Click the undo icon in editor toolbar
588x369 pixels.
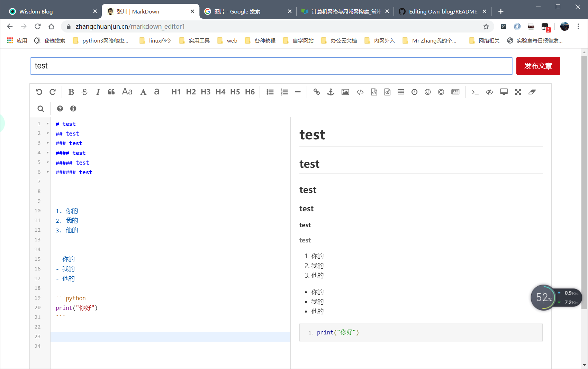39,92
